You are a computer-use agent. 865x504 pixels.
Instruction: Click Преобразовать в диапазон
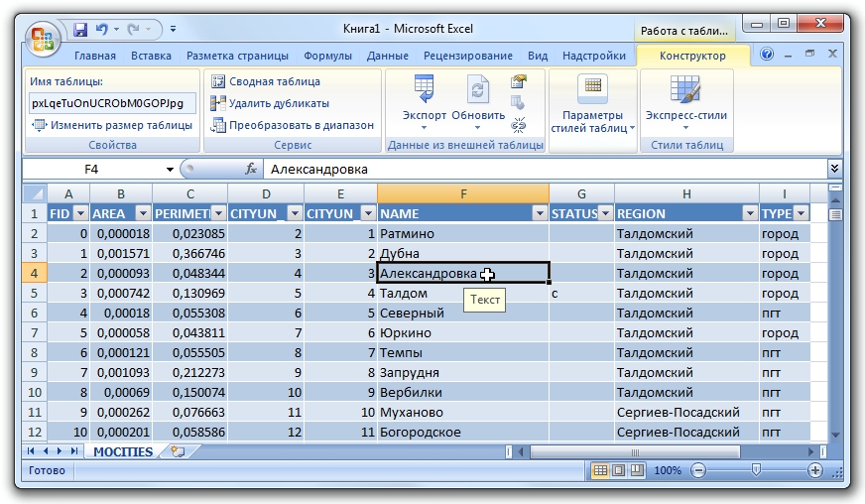pos(293,125)
